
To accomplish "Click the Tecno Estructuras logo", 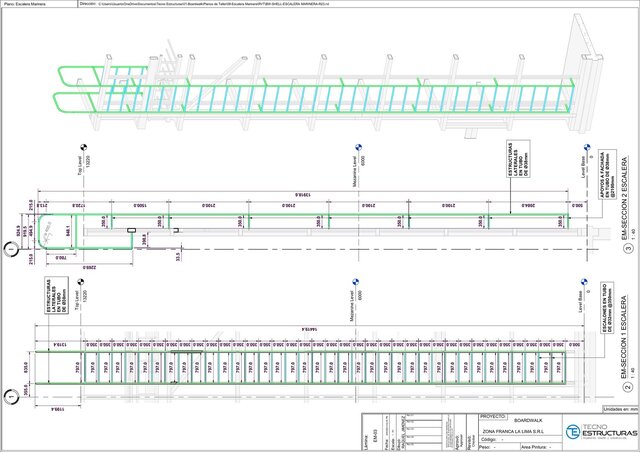I will (602, 432).
